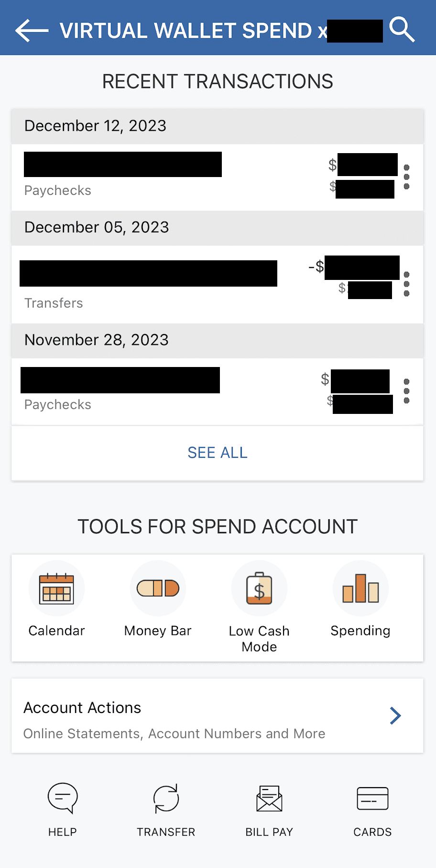Open Online Statements and Account Numbers

coord(174,734)
